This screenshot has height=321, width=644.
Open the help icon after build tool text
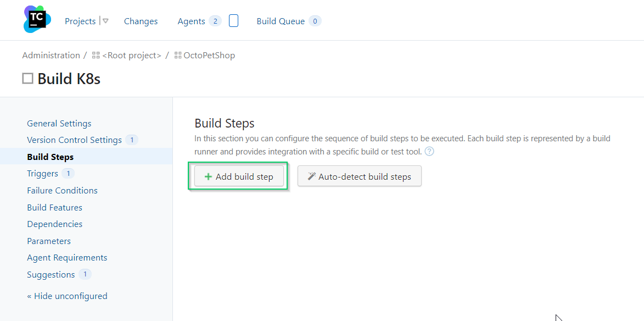coord(429,151)
